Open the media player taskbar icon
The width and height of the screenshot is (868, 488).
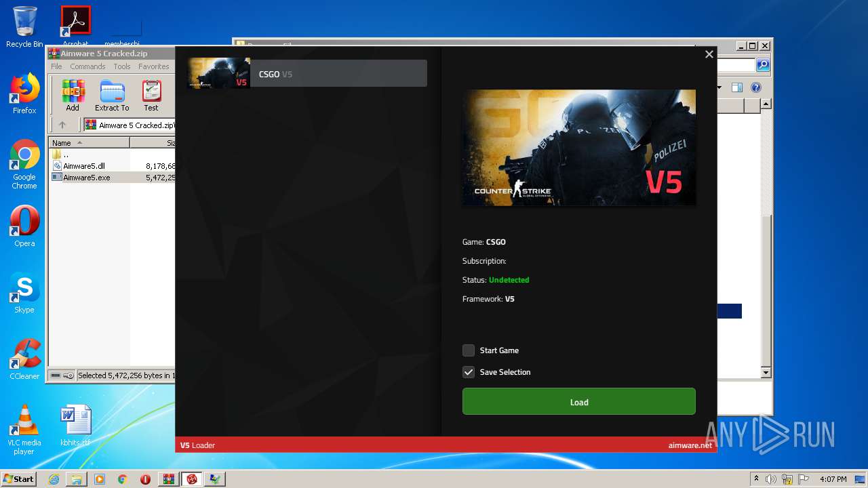(x=100, y=479)
